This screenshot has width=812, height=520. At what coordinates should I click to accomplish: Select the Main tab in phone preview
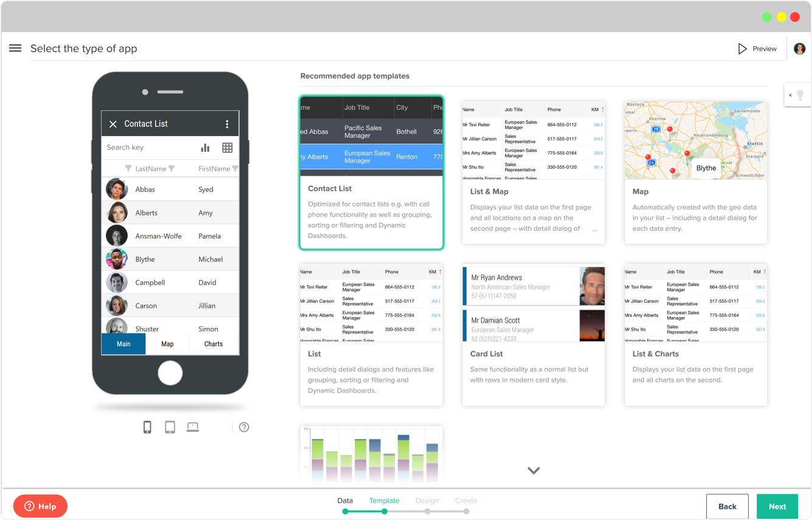point(123,344)
